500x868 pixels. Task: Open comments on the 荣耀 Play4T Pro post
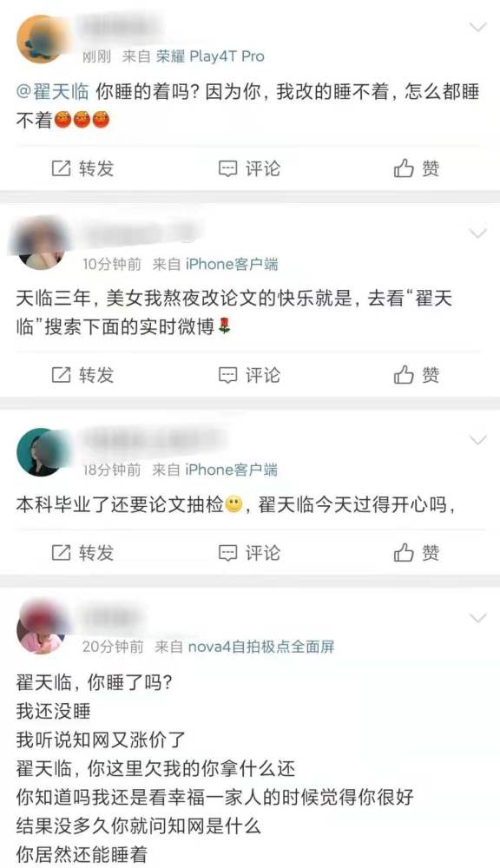coord(250,168)
